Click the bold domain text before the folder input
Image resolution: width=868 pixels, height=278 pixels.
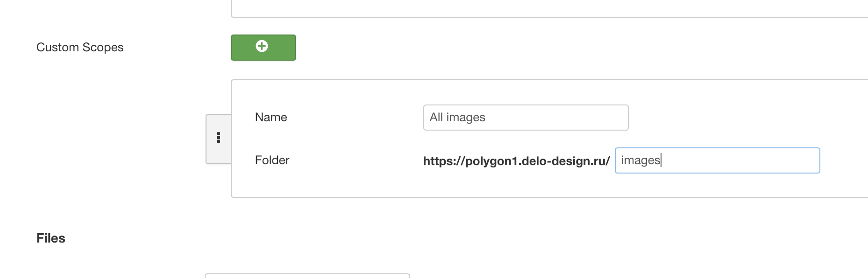[x=516, y=160]
